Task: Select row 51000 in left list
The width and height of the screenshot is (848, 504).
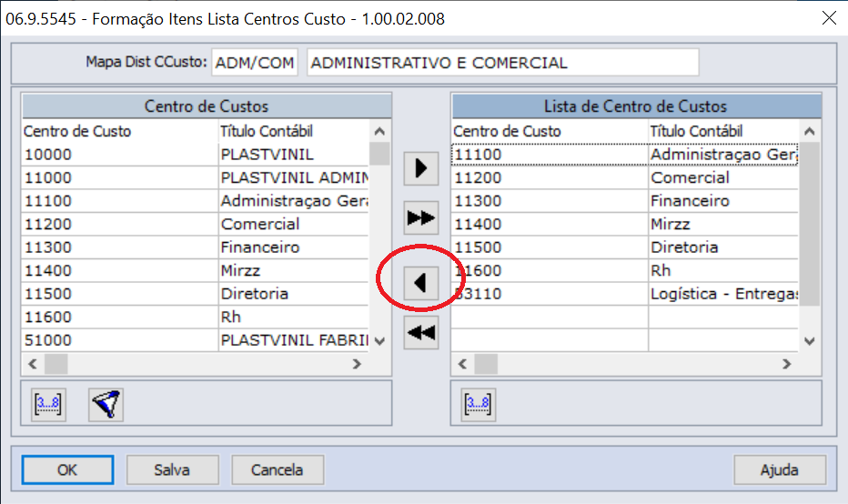Action: point(196,340)
